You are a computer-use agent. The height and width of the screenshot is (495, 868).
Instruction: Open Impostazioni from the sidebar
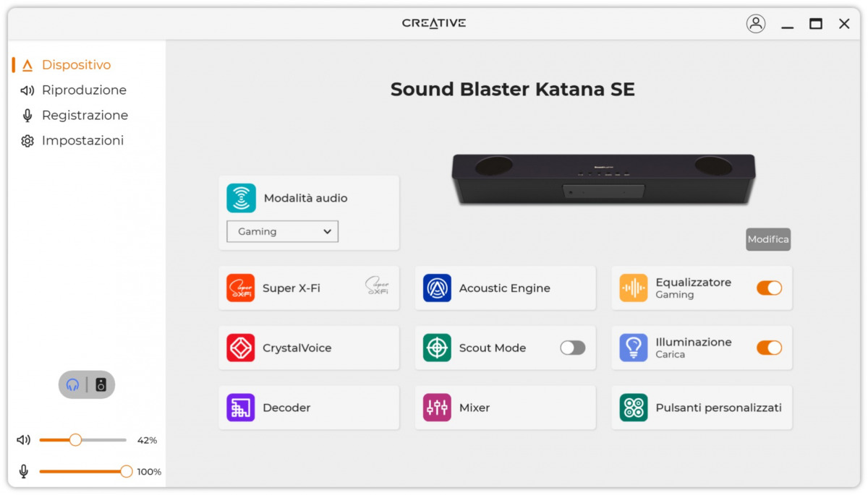coord(82,141)
